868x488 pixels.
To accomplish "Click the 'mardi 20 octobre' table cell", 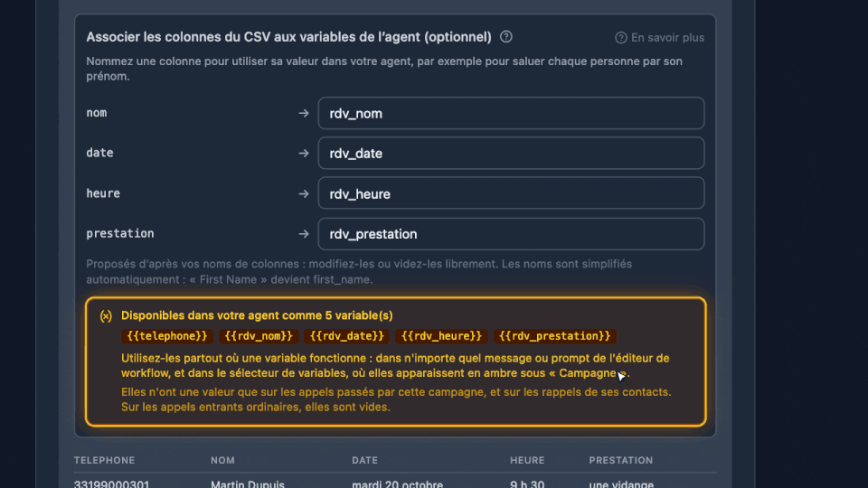I will (398, 483).
